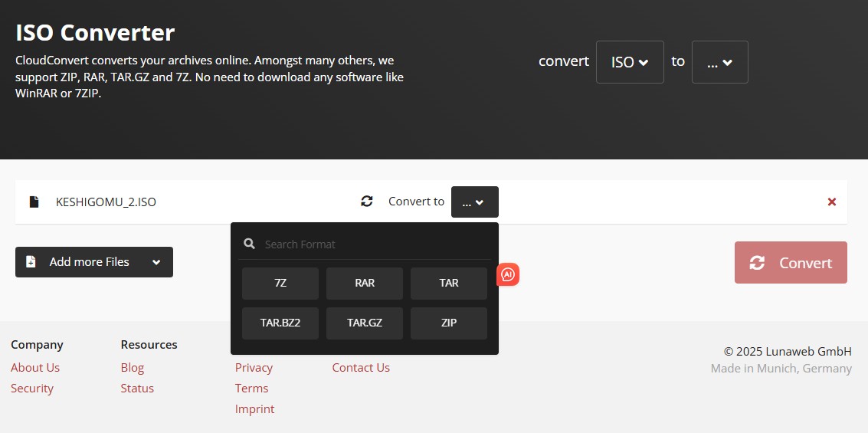The height and width of the screenshot is (433, 868).
Task: Click the magnifier icon in format search
Action: click(250, 244)
